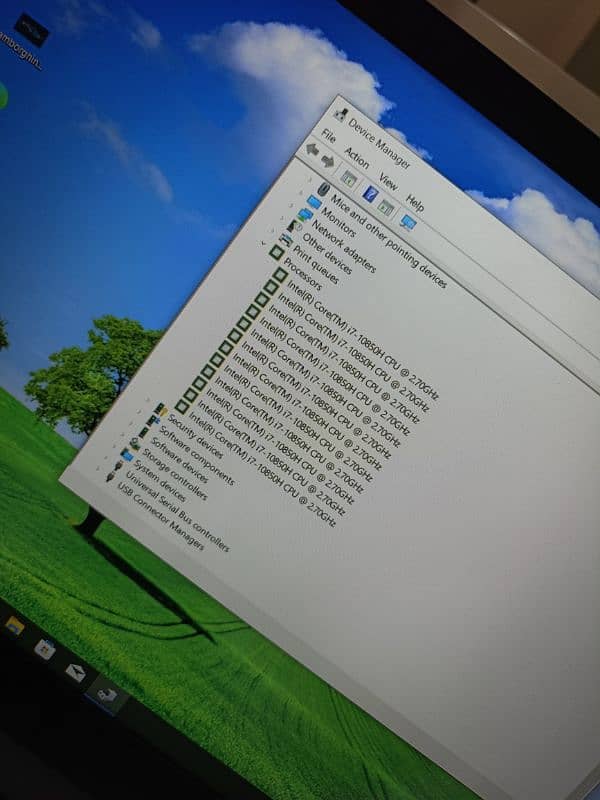Open the Help menu
Screen dimensions: 600x800
coord(414,203)
